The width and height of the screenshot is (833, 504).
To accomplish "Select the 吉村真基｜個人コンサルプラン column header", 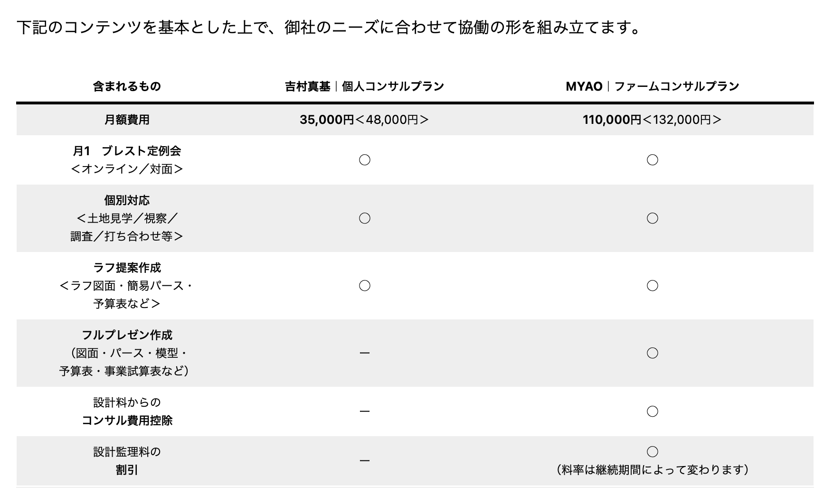I will tap(364, 86).
